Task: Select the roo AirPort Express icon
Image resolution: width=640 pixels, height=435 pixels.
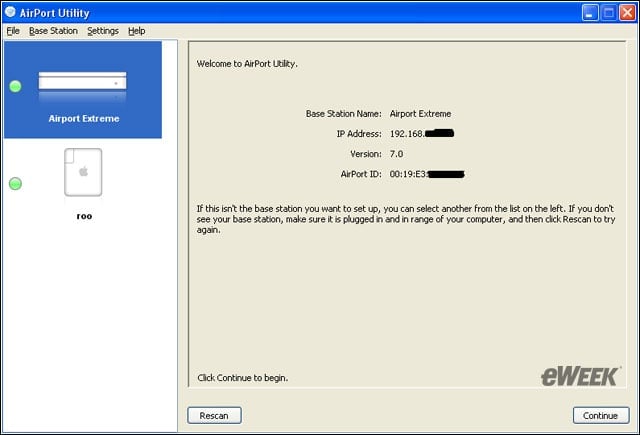Action: click(x=83, y=172)
